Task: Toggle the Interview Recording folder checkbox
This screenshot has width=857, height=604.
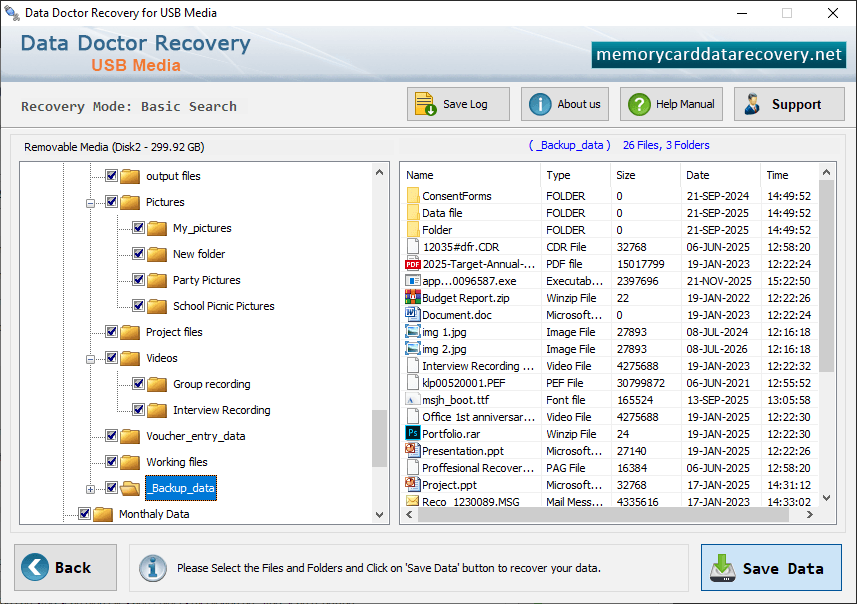Action: (138, 409)
